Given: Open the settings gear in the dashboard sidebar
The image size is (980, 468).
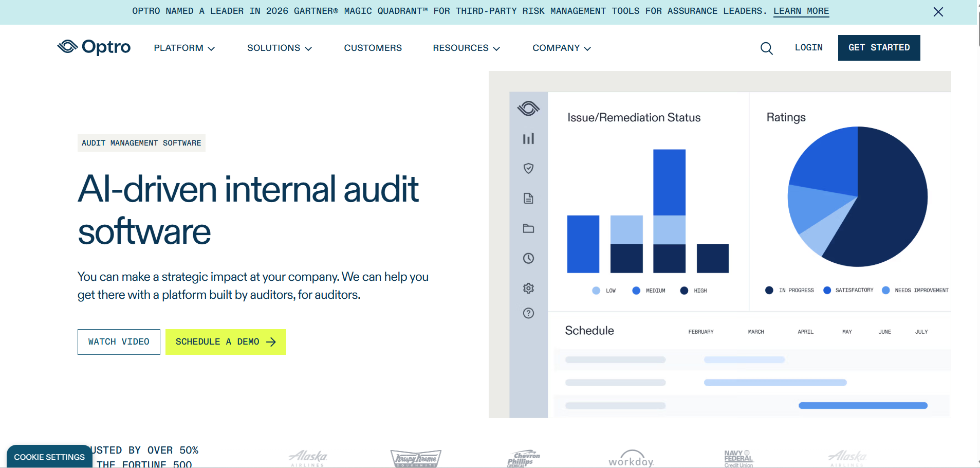Looking at the screenshot, I should click(528, 288).
